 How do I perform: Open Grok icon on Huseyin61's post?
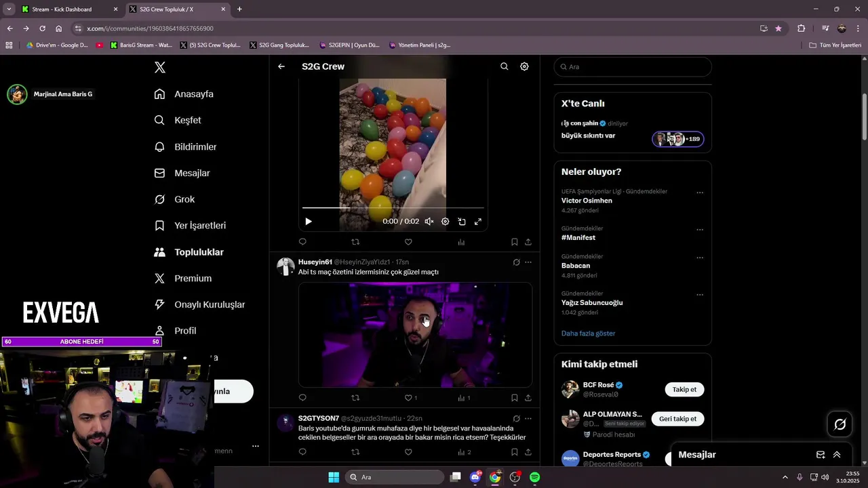(x=516, y=262)
